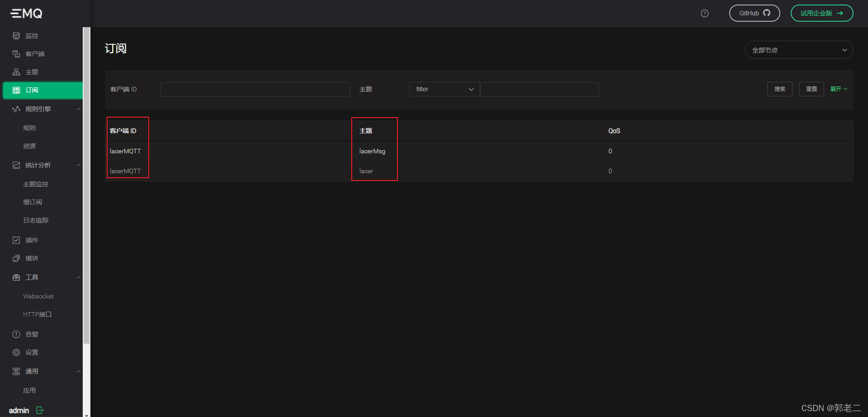Image resolution: width=868 pixels, height=417 pixels.
Task: Click the 告警 alarm icon
Action: coord(16,334)
